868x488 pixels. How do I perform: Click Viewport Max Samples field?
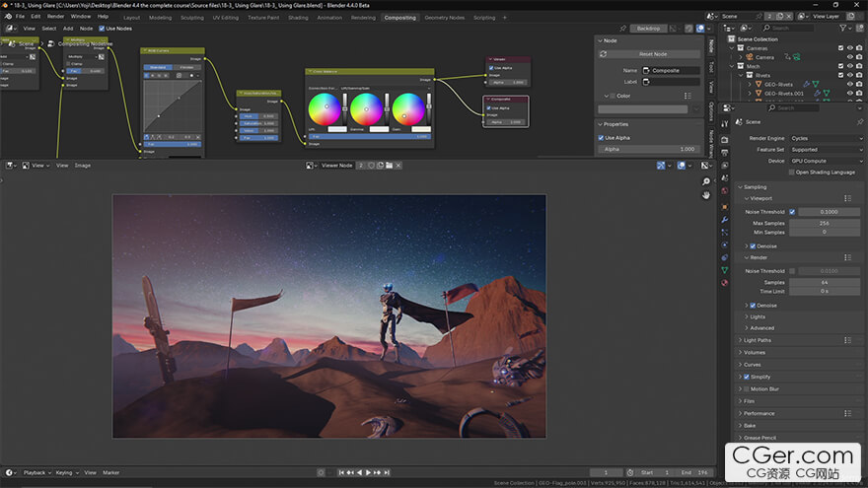tap(825, 223)
